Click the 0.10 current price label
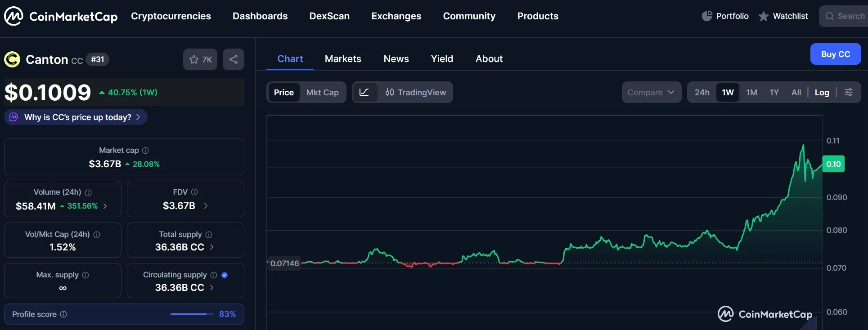The height and width of the screenshot is (330, 868). pos(833,164)
